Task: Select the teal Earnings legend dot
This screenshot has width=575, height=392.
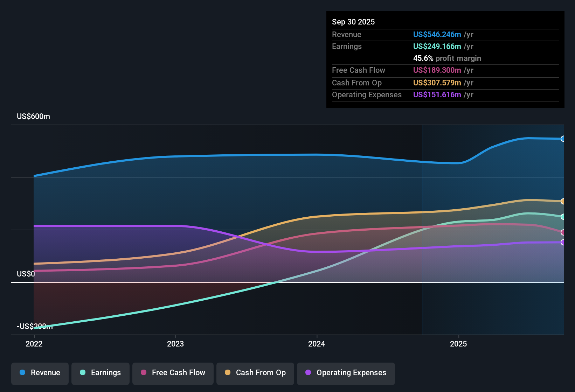Action: pyautogui.click(x=83, y=373)
